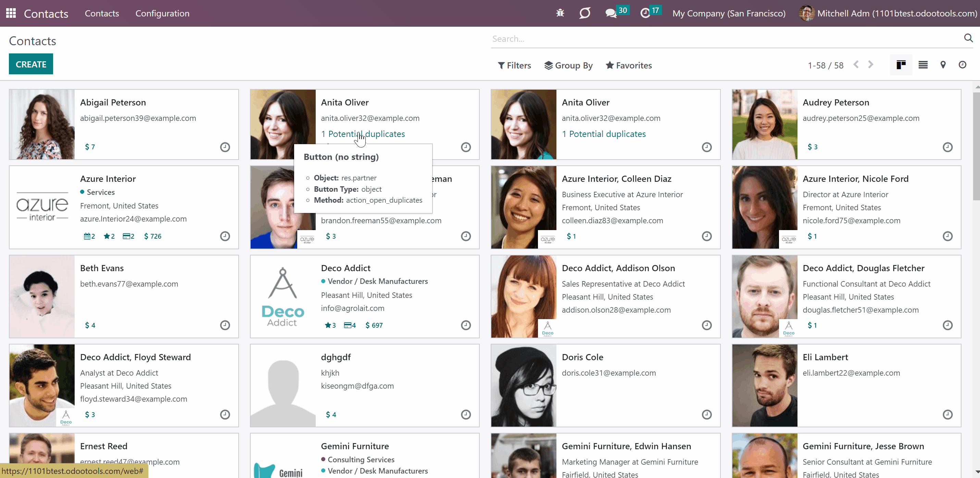Click in the Search input field
Screen dimensions: 980x478
pyautogui.click(x=727, y=38)
